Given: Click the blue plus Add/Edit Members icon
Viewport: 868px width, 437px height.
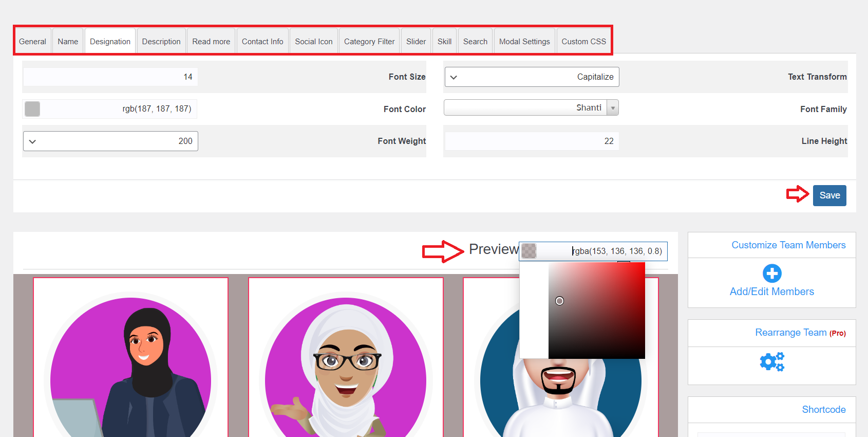Looking at the screenshot, I should click(771, 274).
